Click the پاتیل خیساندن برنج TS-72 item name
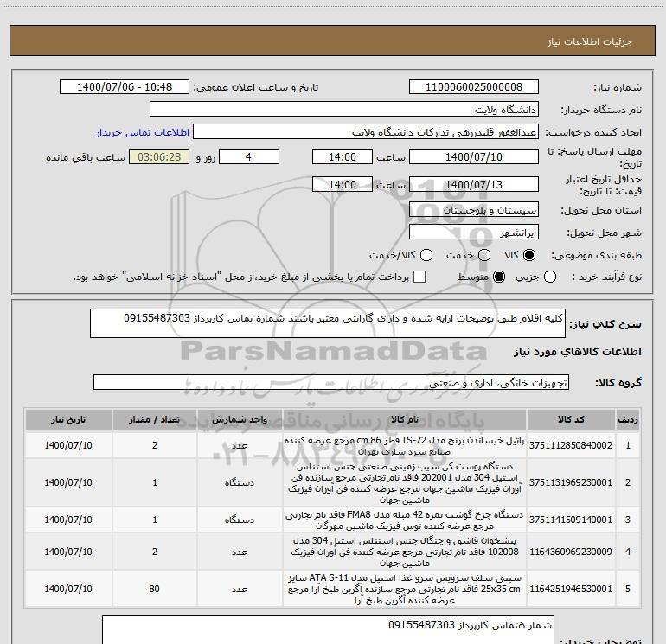666x644 pixels. (x=405, y=446)
